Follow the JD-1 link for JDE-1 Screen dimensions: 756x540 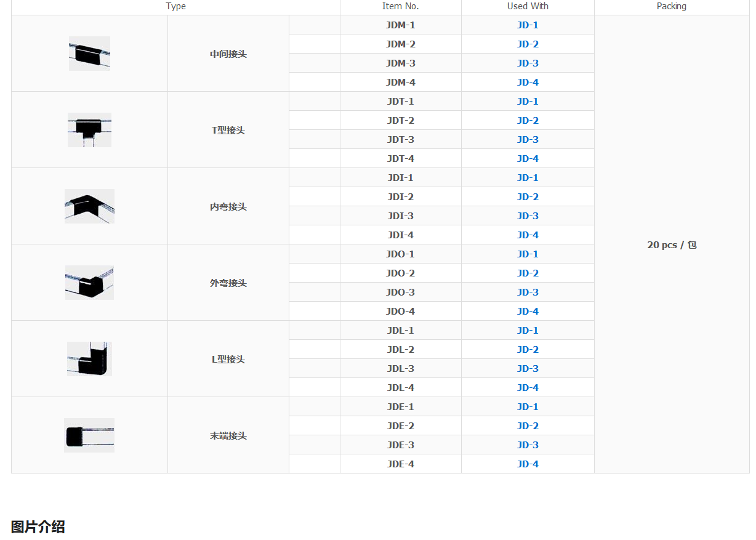click(x=528, y=407)
